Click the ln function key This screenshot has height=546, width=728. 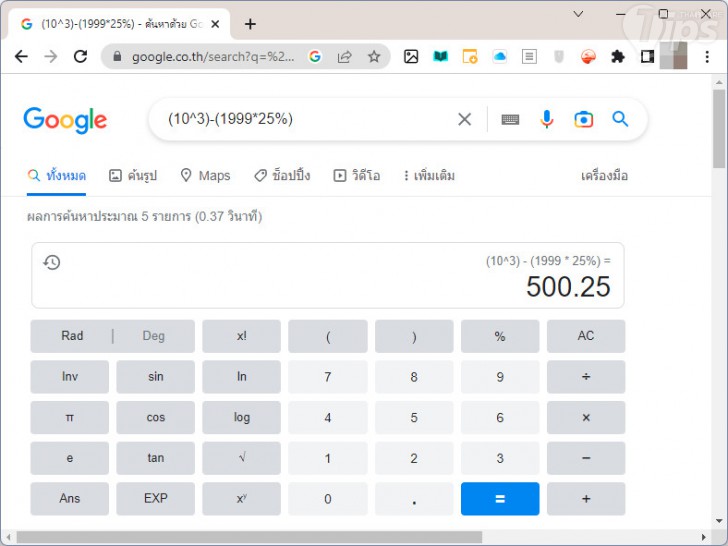[x=241, y=377]
